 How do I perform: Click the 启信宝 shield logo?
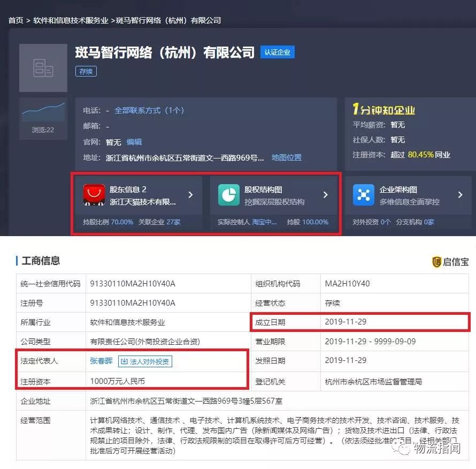click(x=437, y=262)
